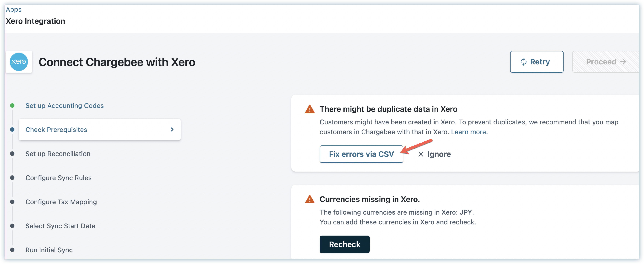644x264 pixels.
Task: Open the Run Initial Sync step
Action: pyautogui.click(x=49, y=250)
